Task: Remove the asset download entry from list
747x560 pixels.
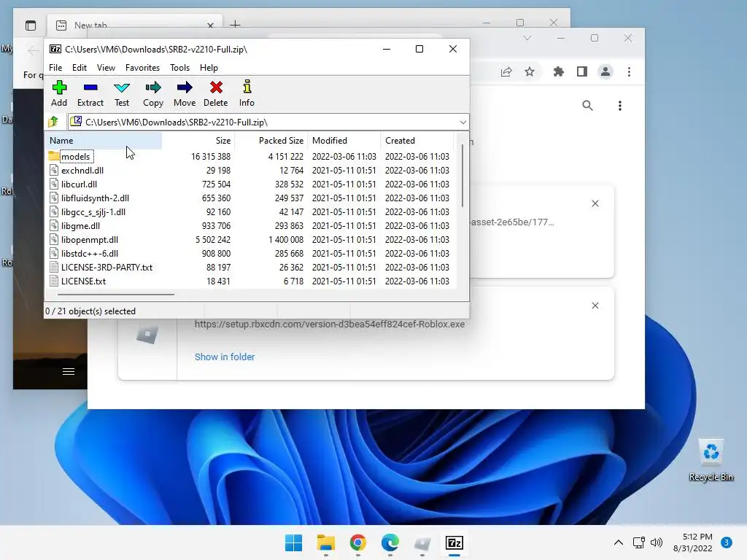Action: 595,203
